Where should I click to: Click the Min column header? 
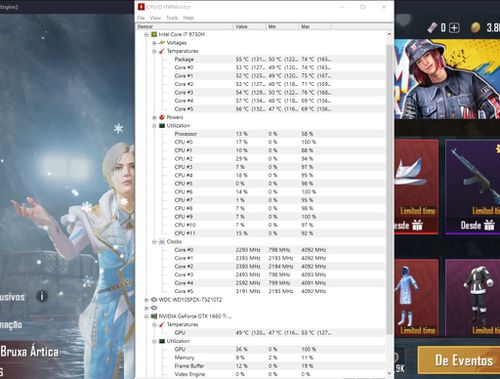click(x=282, y=26)
